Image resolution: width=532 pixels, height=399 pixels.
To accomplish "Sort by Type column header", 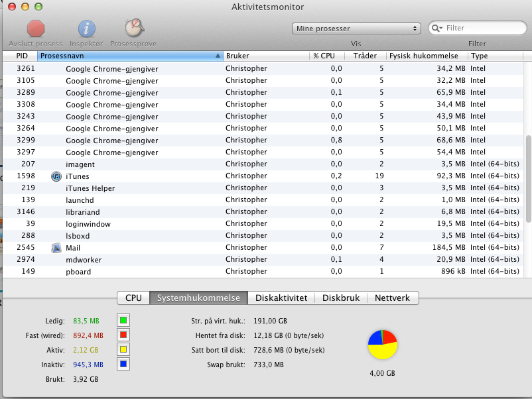I will 496,56.
